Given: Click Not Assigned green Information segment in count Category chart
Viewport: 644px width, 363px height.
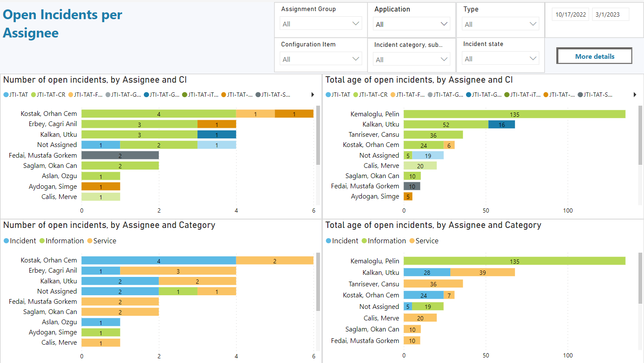Looking at the screenshot, I should (178, 291).
